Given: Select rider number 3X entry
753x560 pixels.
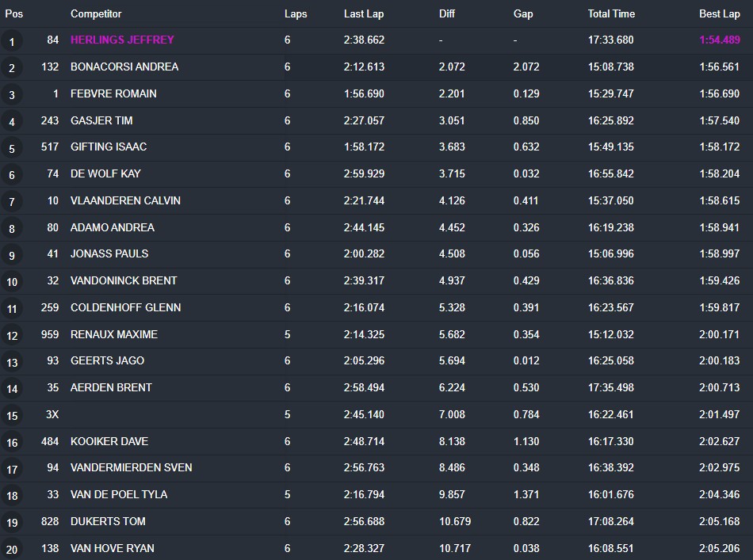Looking at the screenshot, I should click(x=52, y=414).
